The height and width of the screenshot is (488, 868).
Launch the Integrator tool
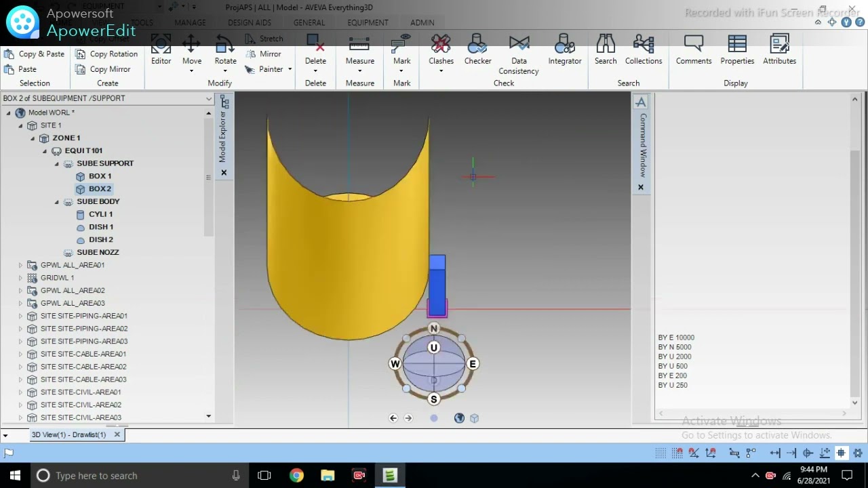[x=565, y=50]
